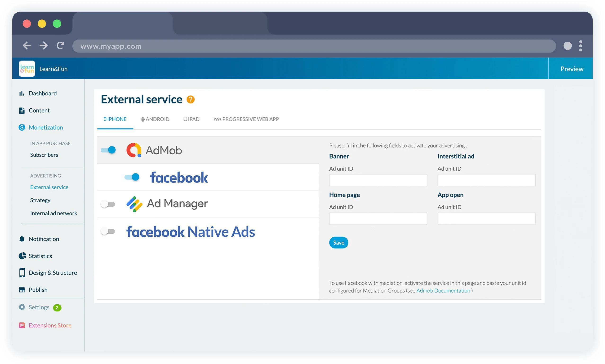
Task: Click the browser reload icon
Action: click(x=60, y=46)
